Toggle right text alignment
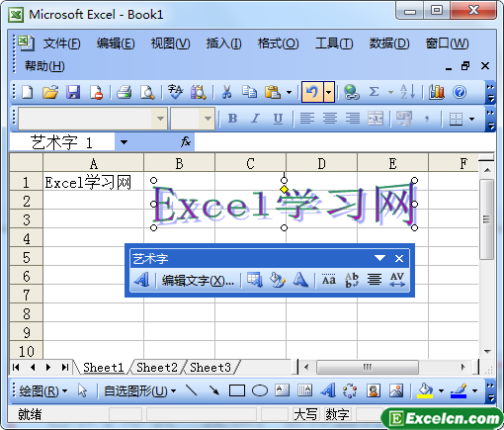This screenshot has width=504, height=430. pos(353,119)
